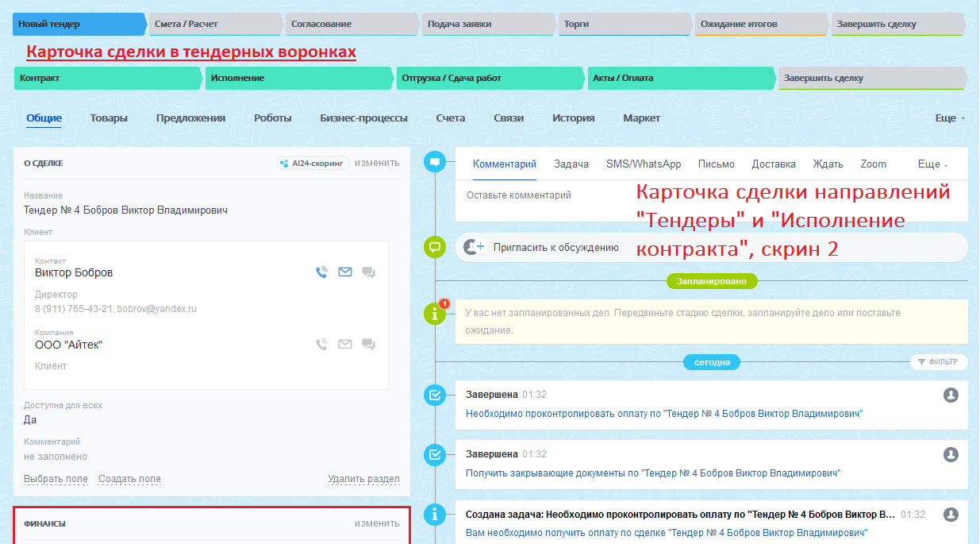980x544 pixels.
Task: Click изменить in the О сделке section
Action: pyautogui.click(x=377, y=163)
